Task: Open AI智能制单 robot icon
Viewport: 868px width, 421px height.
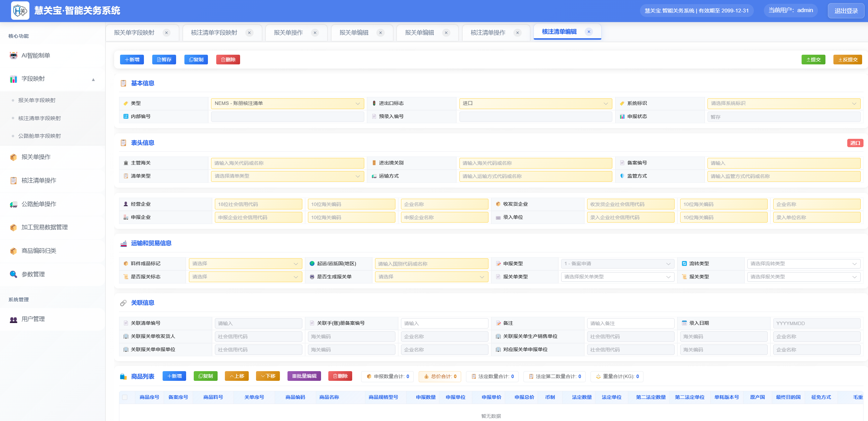Action: (x=13, y=55)
